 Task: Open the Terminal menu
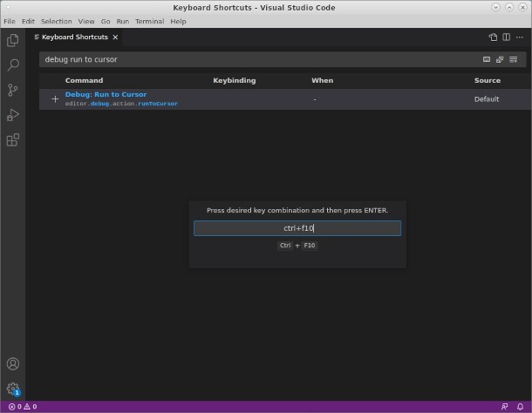pyautogui.click(x=150, y=22)
